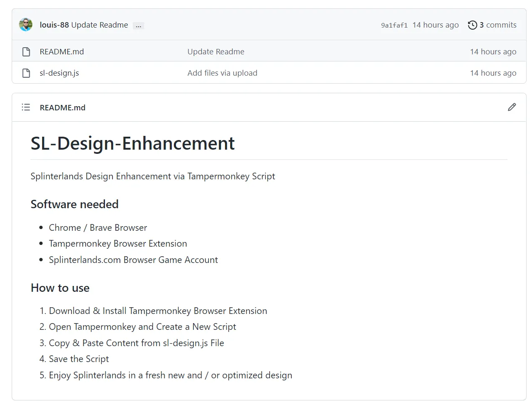
Task: Click Tampermonkey Browser Extension list item
Action: pyautogui.click(x=118, y=244)
